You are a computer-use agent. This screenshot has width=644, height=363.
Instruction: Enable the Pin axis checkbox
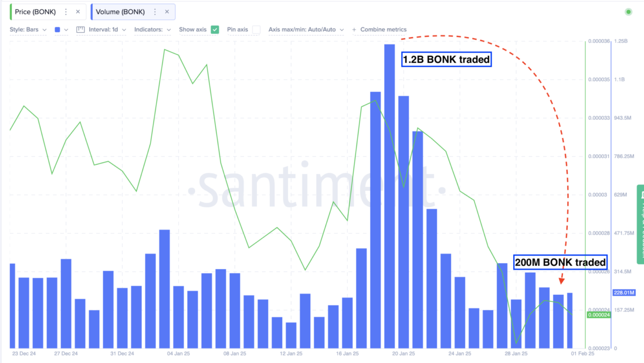coord(257,30)
